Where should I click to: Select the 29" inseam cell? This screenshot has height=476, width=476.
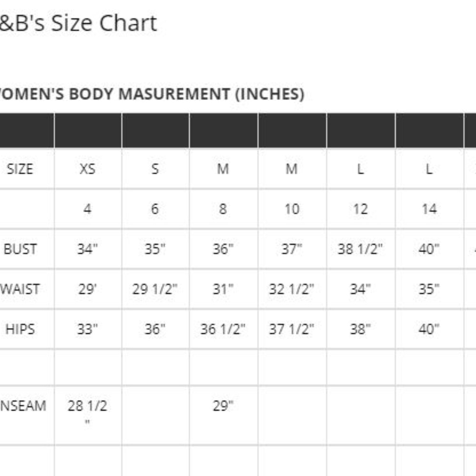coord(223,406)
